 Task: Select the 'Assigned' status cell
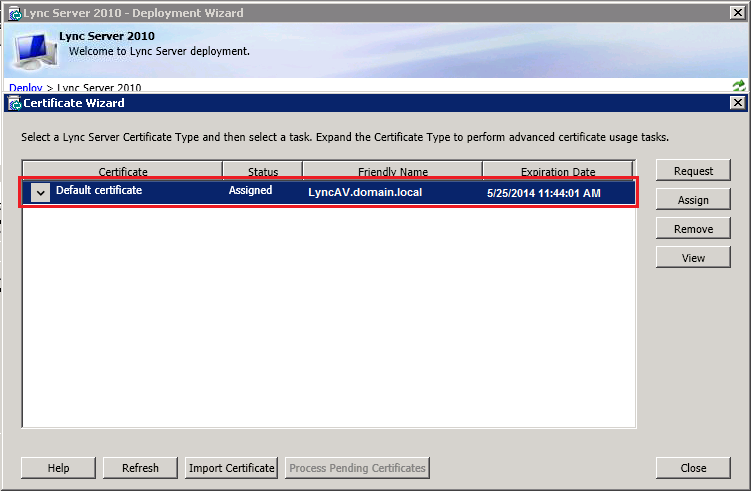tap(250, 190)
